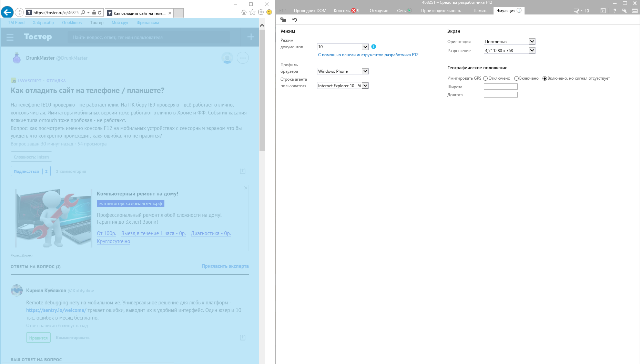Open the Профиль браузера dropdown
Viewport: 640px width, 364px height.
[x=343, y=71]
